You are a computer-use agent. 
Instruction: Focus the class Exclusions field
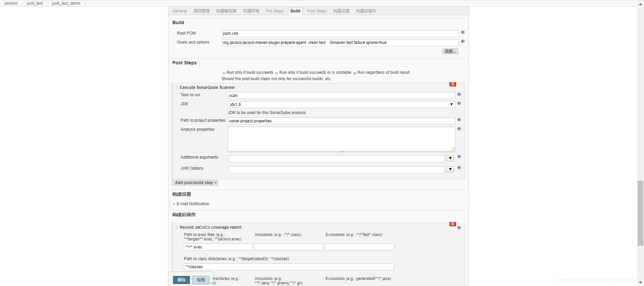[x=360, y=247]
